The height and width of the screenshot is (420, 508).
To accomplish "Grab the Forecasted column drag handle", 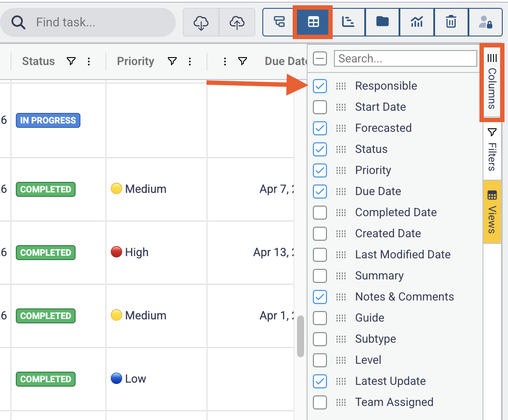I will [x=341, y=128].
